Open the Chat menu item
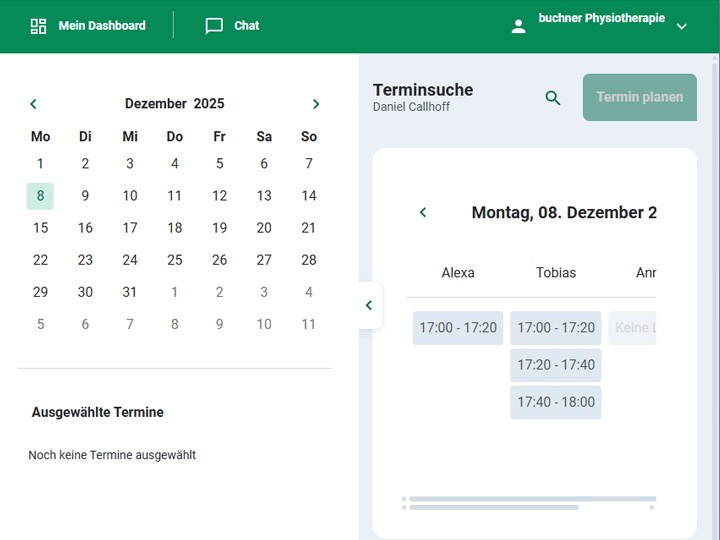This screenshot has height=540, width=720. click(x=246, y=26)
